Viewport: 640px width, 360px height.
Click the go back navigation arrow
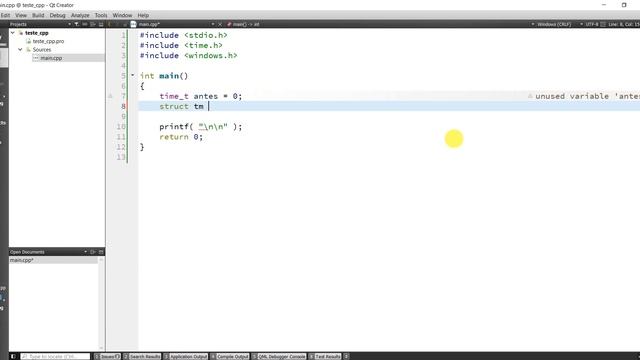[109, 24]
